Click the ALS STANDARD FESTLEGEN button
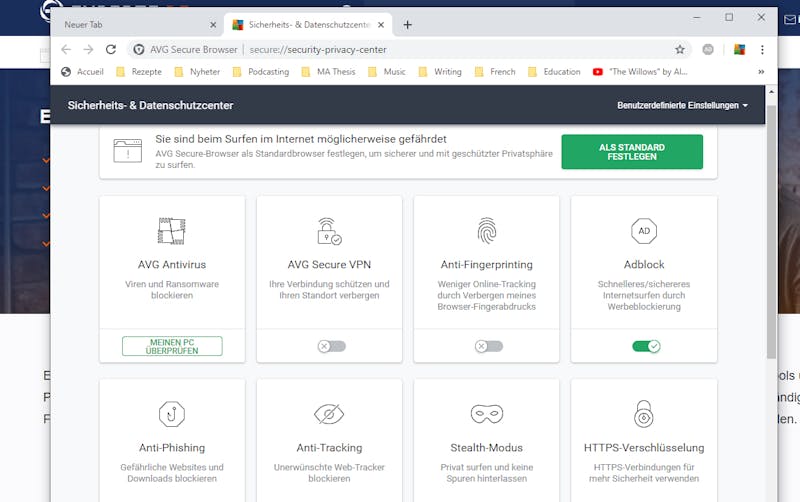Viewport: 800px width, 502px height. 632,152
